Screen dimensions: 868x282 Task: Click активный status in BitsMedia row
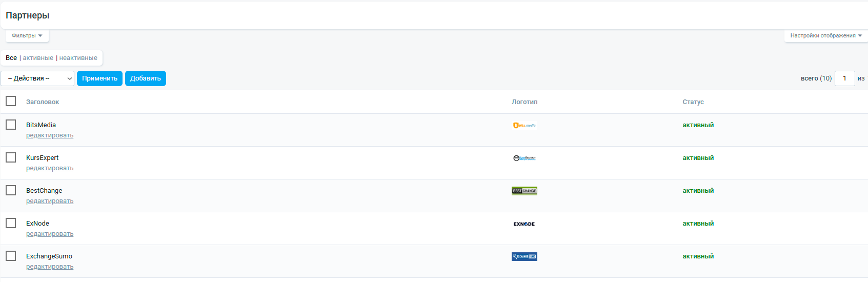click(x=698, y=125)
